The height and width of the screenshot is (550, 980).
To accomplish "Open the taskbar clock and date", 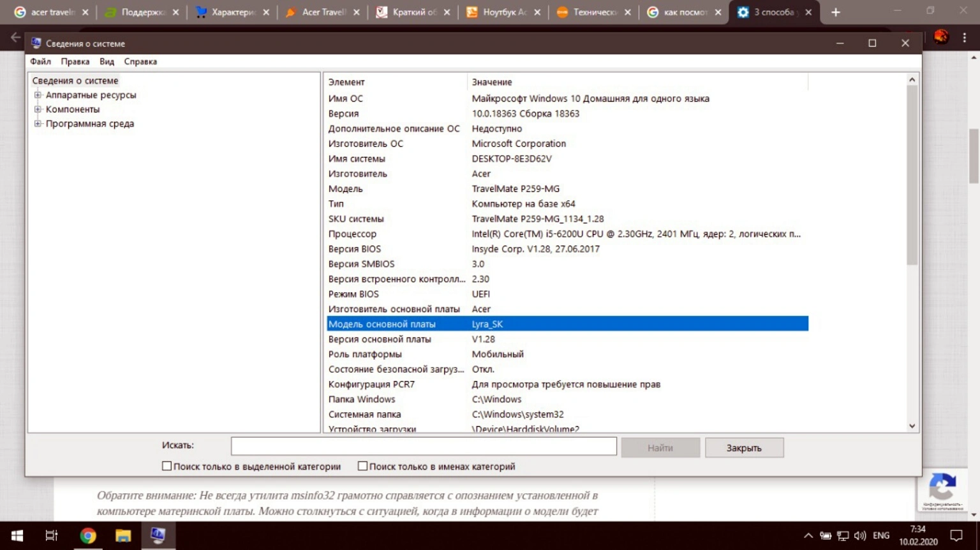I will click(918, 536).
